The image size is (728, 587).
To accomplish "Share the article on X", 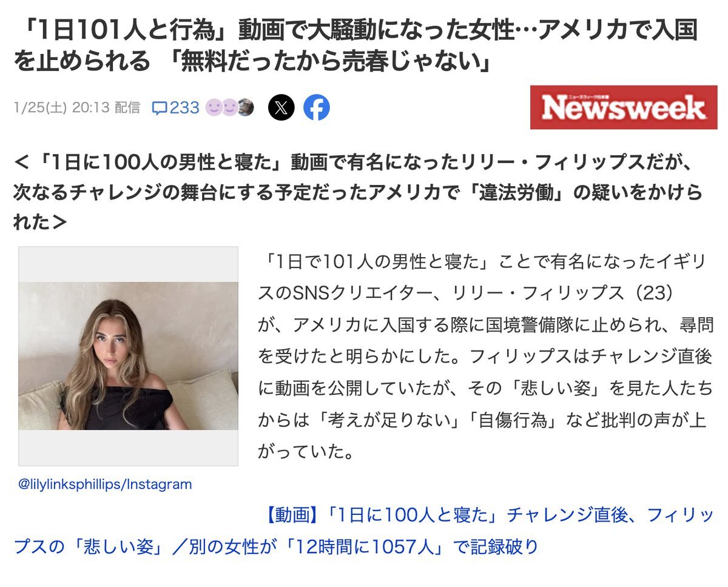I will click(x=281, y=108).
